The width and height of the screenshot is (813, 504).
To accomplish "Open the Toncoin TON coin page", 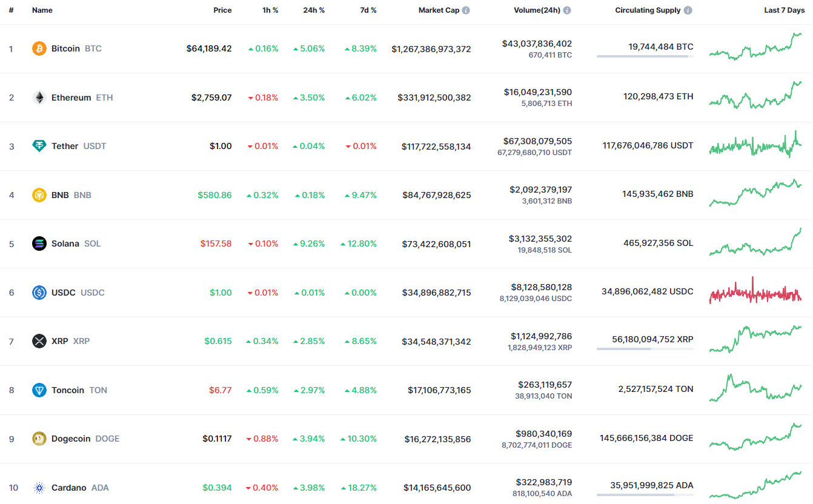I will (68, 390).
